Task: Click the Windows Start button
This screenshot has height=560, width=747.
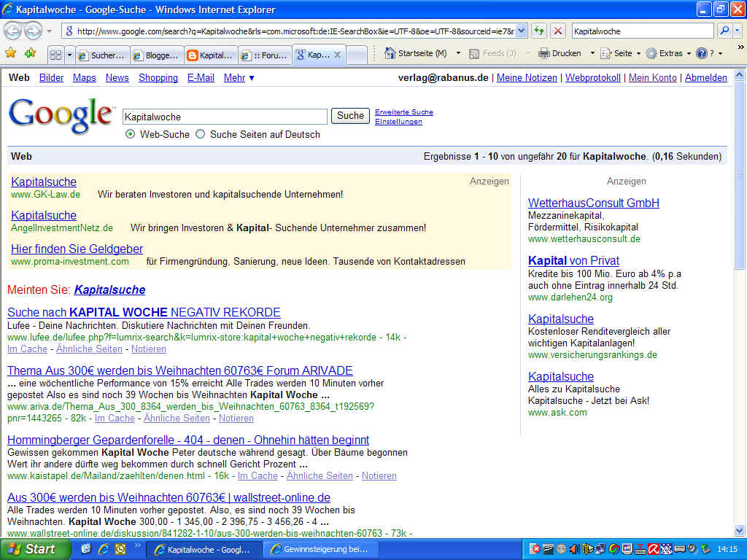Action: [35, 549]
